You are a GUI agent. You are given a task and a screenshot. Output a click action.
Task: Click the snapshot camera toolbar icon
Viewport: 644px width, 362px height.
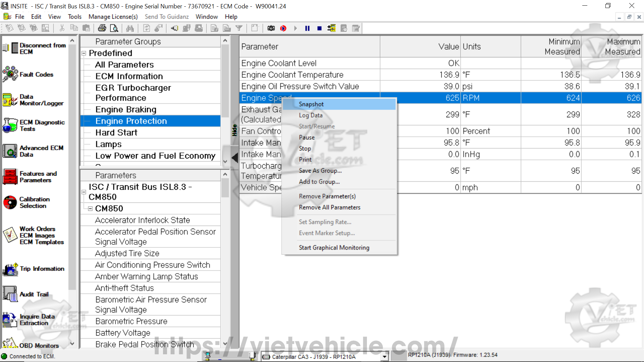click(271, 28)
